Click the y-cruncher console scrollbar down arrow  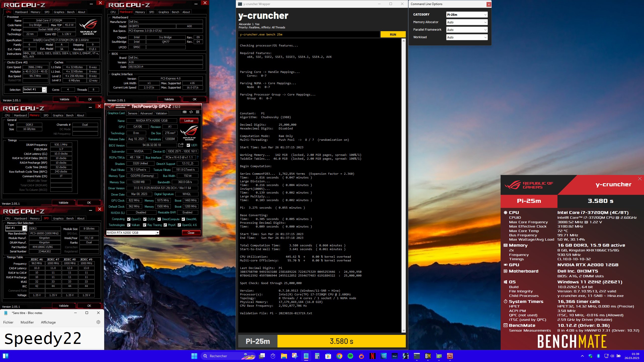404,331
